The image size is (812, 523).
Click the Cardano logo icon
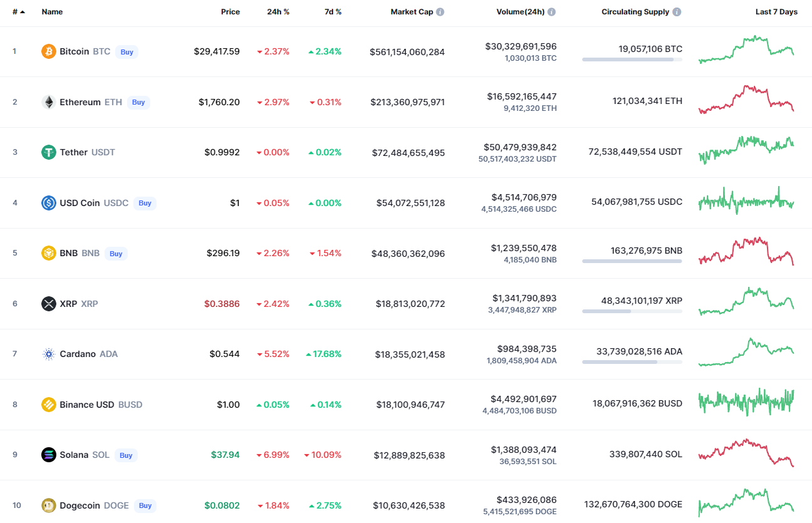click(49, 354)
